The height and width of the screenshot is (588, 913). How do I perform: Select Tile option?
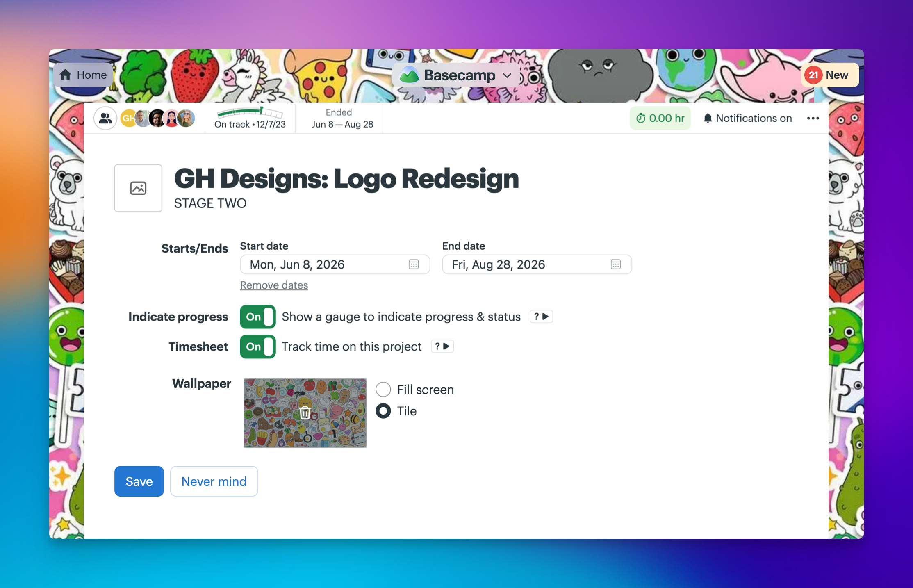click(383, 411)
